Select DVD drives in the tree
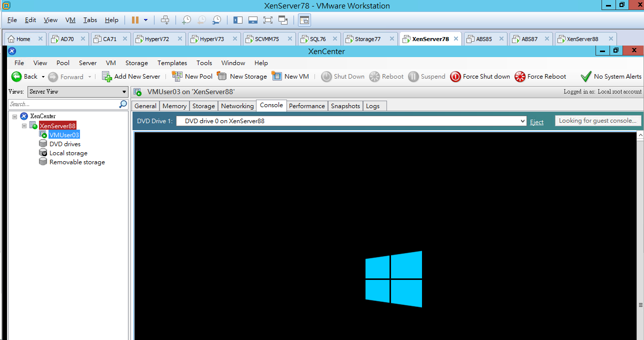 [65, 144]
